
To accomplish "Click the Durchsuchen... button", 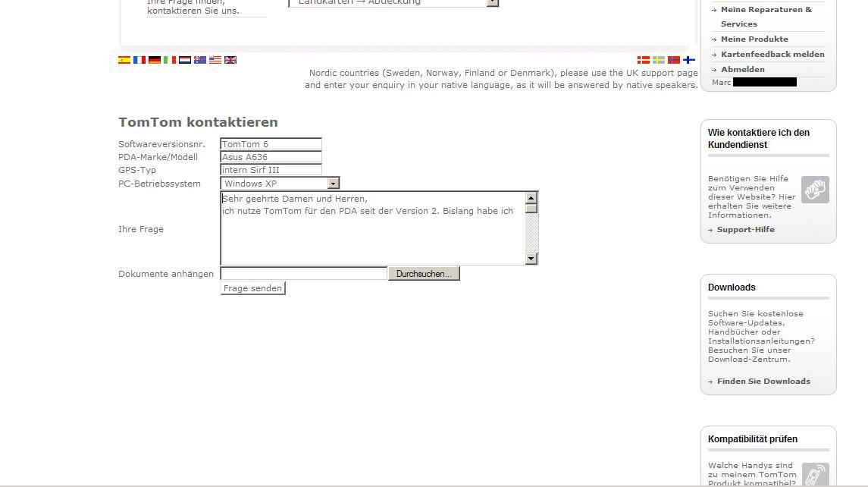I will click(x=424, y=274).
